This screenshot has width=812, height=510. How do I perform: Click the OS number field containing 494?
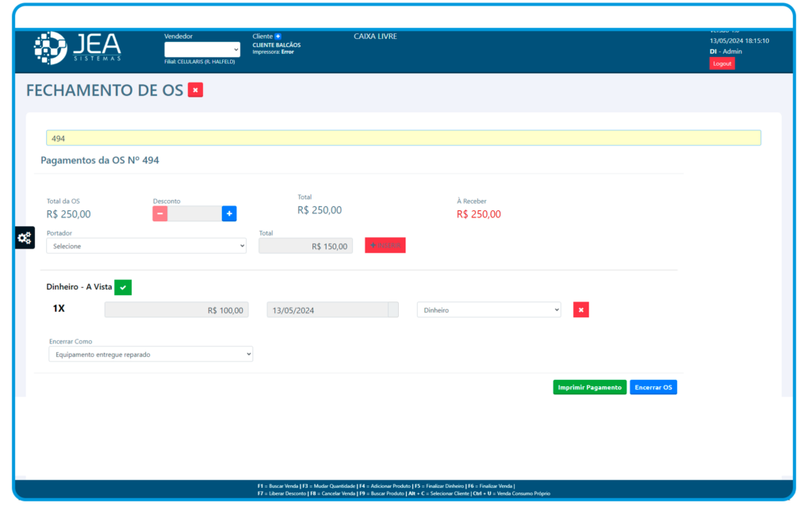[403, 138]
